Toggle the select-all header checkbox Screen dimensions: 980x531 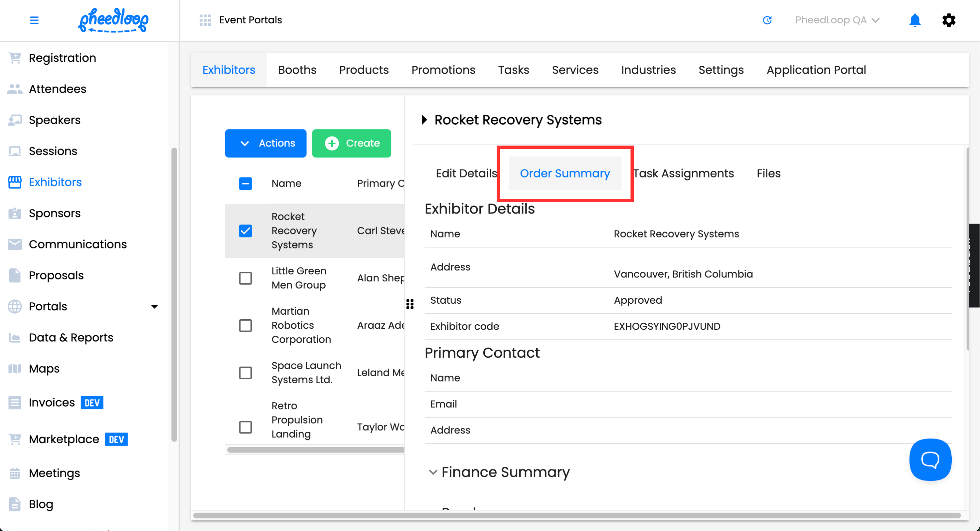tap(245, 184)
